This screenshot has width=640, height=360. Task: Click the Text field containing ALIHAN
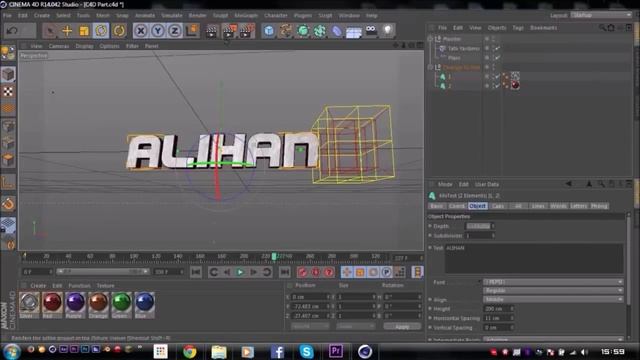pyautogui.click(x=534, y=258)
